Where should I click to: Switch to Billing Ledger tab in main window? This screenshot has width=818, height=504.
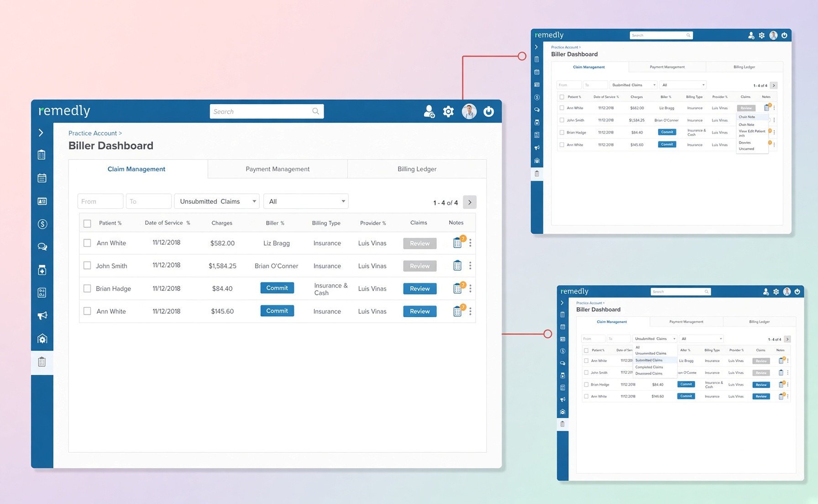[417, 169]
